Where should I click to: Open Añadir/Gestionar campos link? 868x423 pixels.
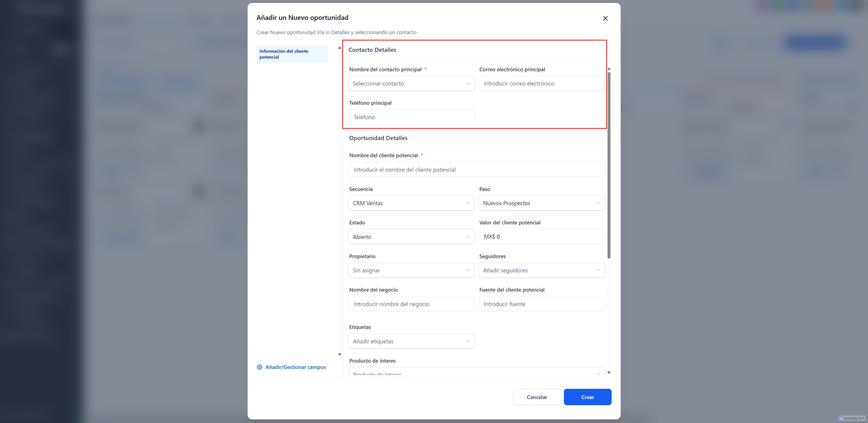click(x=295, y=367)
